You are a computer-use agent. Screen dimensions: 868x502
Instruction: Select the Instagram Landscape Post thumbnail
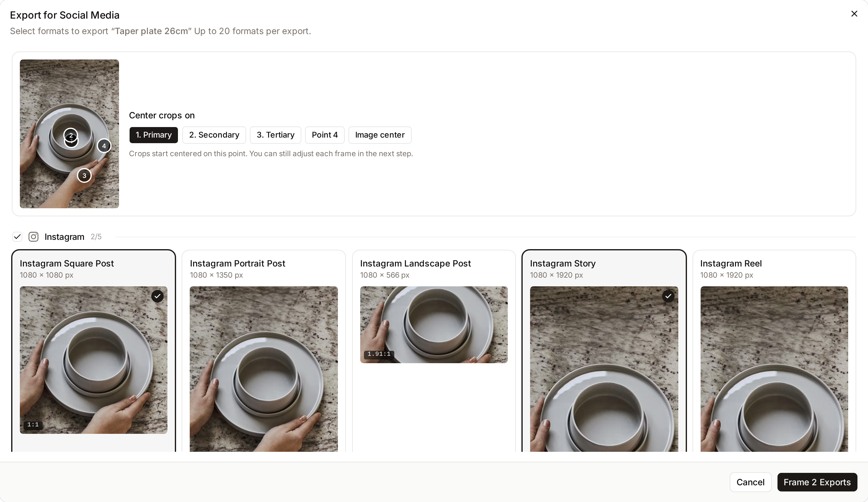point(434,325)
